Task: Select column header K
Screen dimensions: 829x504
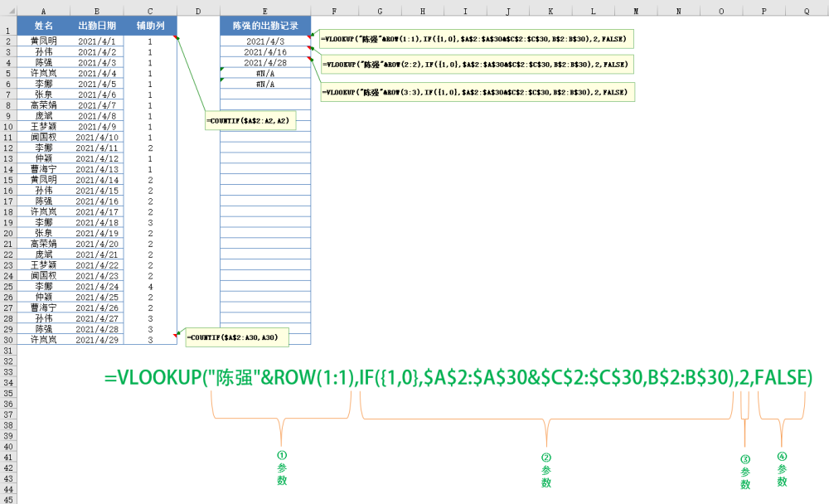Action: pos(550,11)
